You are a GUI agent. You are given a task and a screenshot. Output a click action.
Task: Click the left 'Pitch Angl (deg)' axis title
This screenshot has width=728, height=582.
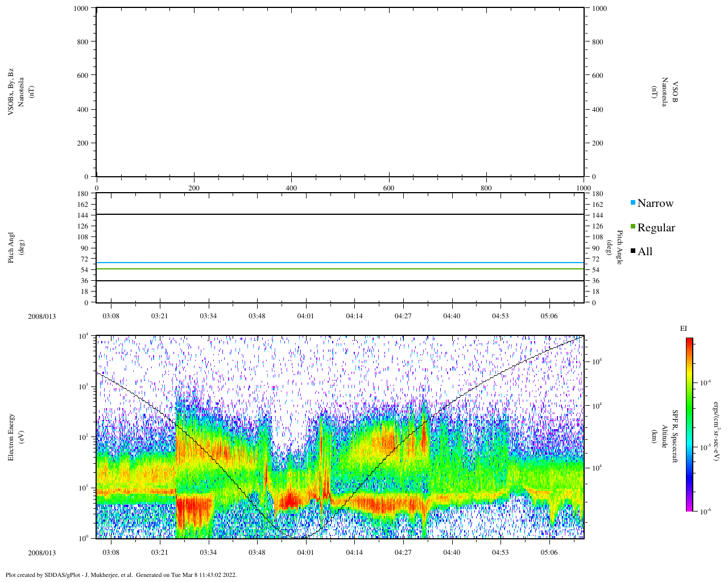pyautogui.click(x=16, y=248)
